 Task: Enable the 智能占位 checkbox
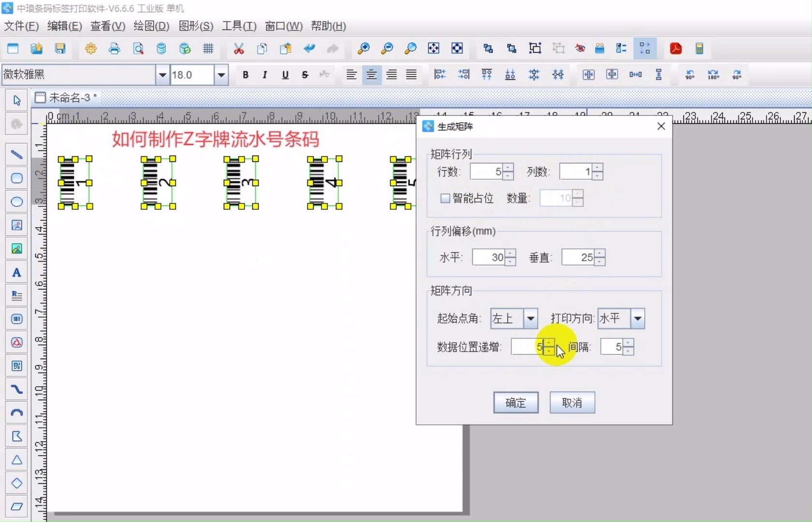(x=445, y=198)
